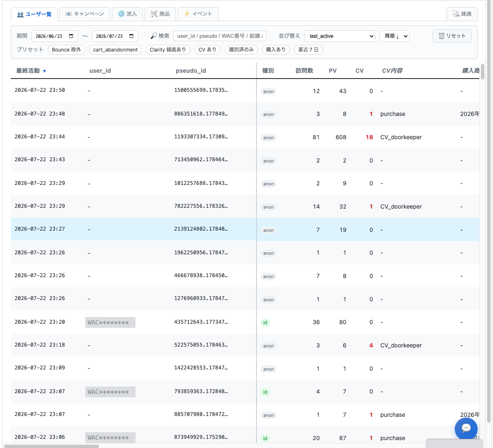Screen dimensions: 493x448
Task: Open start date calendar picker icon
Action: tap(71, 36)
